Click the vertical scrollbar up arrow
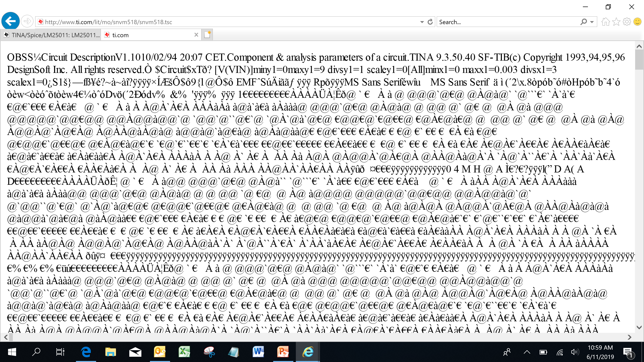644x362 pixels. point(639,47)
